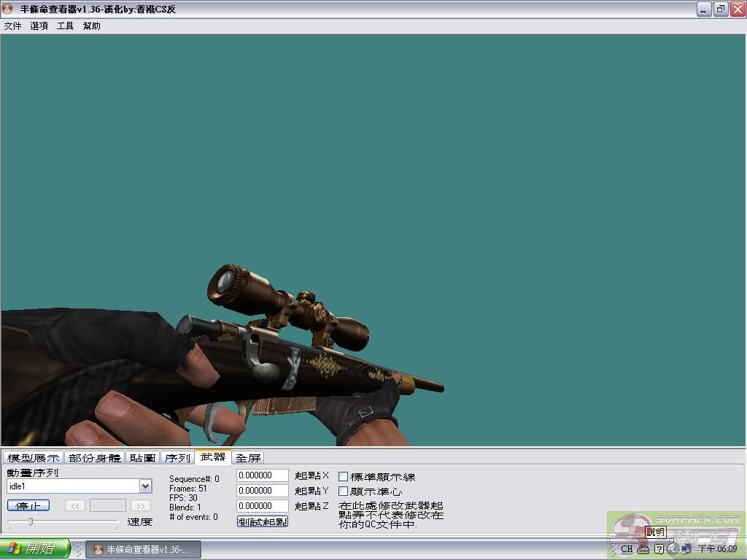Open the 動畫序列 idle1 dropdown
Viewport: 747px width, 560px height.
pos(145,486)
